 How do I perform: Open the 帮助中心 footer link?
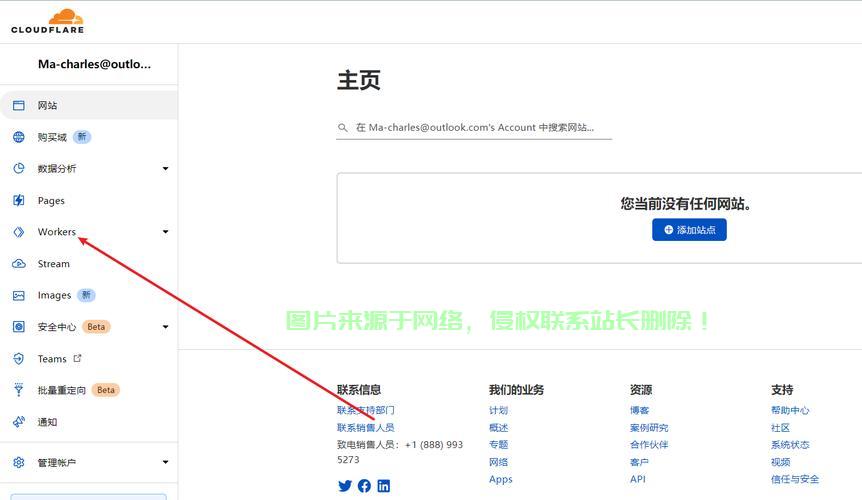(790, 410)
